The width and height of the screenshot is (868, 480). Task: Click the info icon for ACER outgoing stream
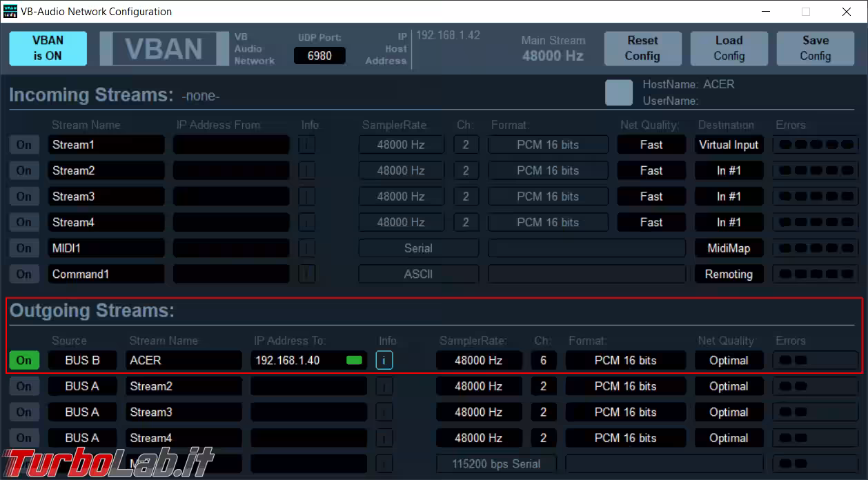pos(384,360)
